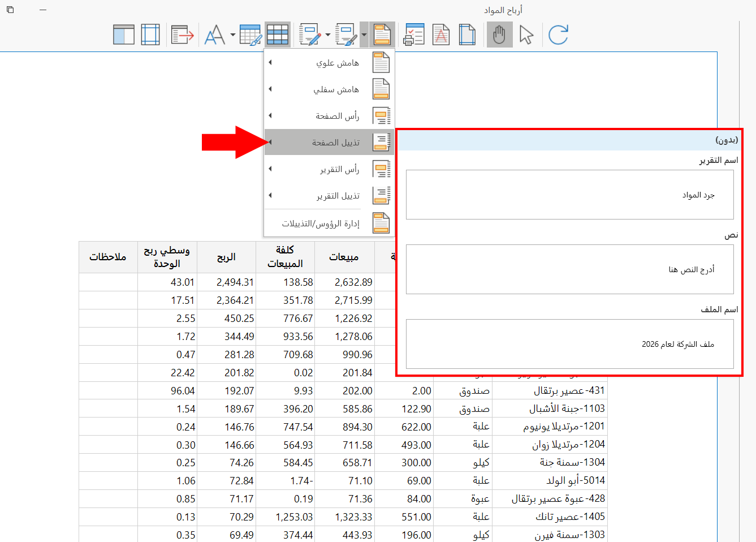Select the row 1405-عصير تانك
This screenshot has height=542, width=756.
click(343, 517)
